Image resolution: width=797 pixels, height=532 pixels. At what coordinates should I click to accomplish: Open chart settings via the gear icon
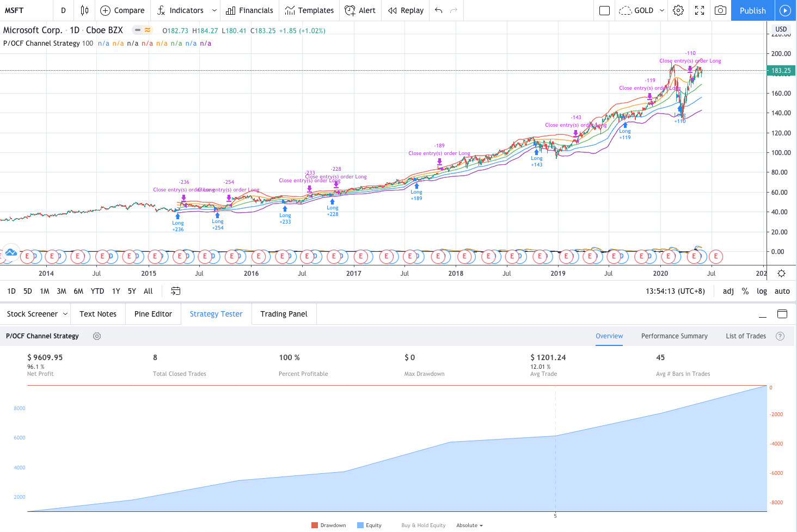(678, 10)
